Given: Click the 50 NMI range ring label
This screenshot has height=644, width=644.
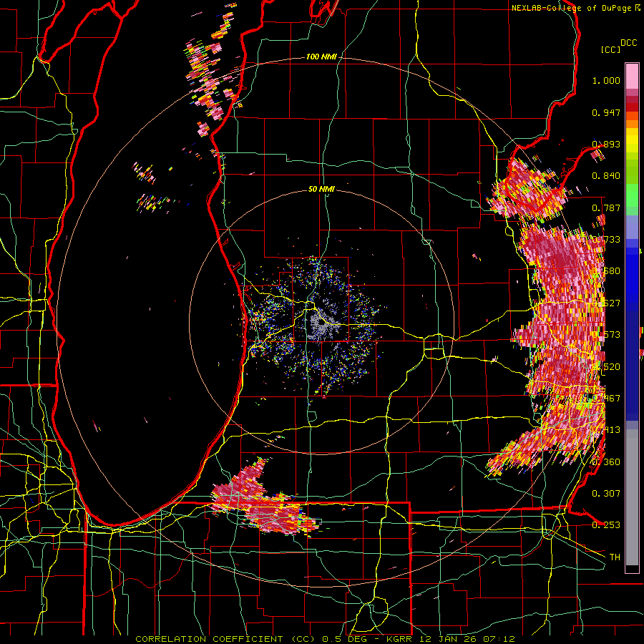Looking at the screenshot, I should tap(321, 189).
